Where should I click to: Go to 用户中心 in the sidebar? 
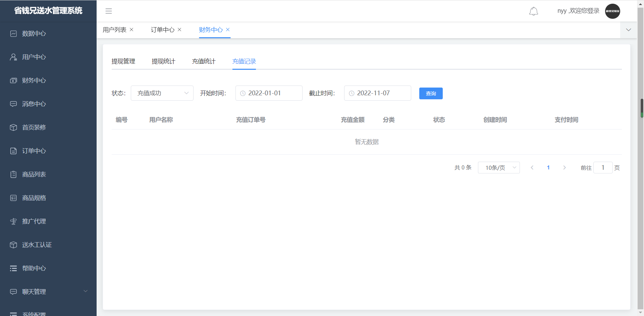tap(34, 57)
